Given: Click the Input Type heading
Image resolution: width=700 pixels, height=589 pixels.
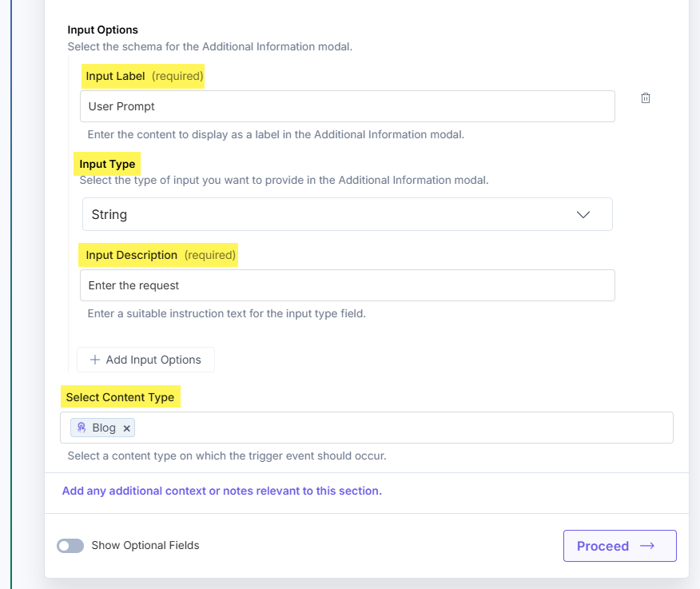Looking at the screenshot, I should [x=107, y=164].
